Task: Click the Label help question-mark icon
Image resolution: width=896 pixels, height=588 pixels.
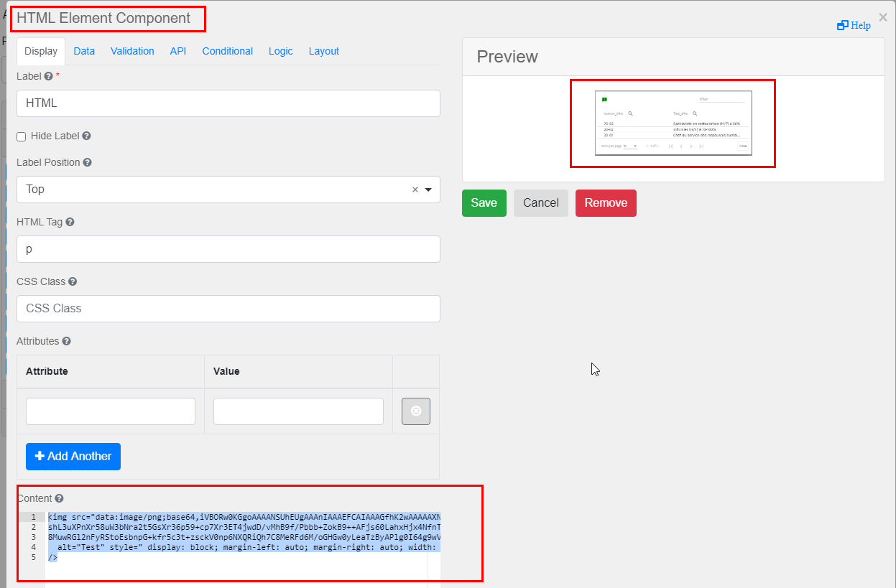Action: pyautogui.click(x=48, y=76)
